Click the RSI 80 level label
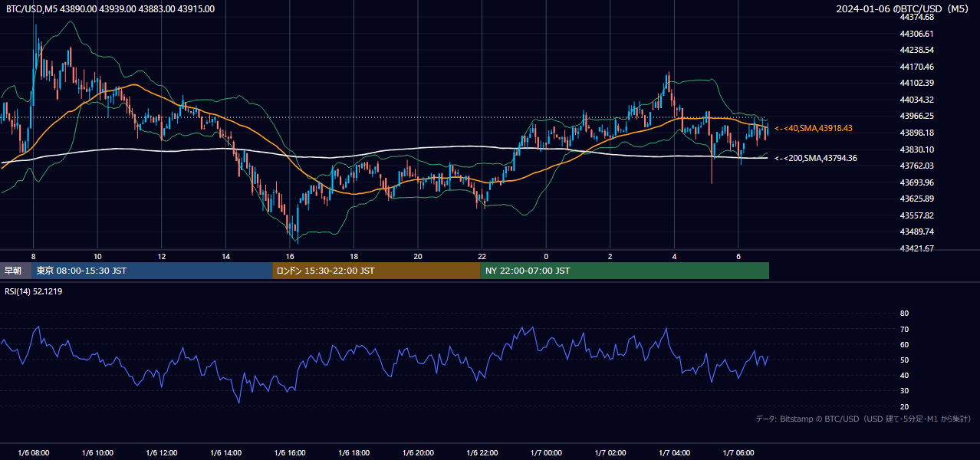Viewport: 980px width, 460px height. [904, 314]
